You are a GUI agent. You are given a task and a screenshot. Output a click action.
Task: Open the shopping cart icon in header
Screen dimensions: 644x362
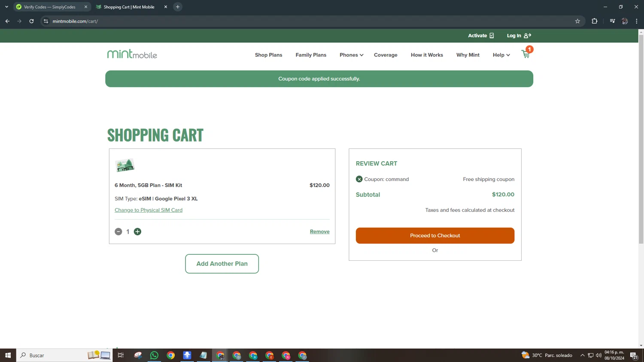(x=526, y=54)
